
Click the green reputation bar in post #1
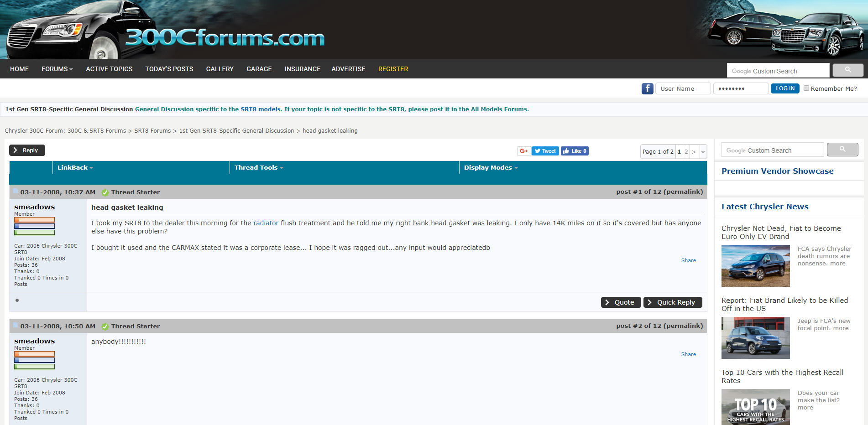click(34, 233)
